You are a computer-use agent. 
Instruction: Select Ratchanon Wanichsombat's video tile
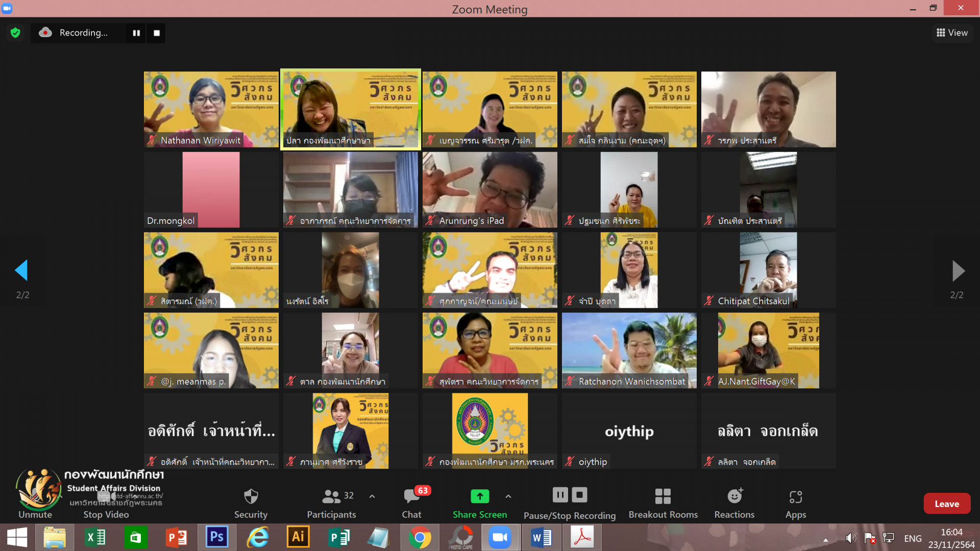(x=629, y=350)
